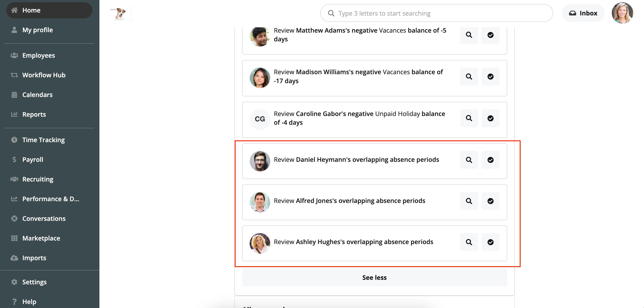Viewport: 644px width, 308px height.
Task: Mark Caroline Gabor's Unpaid Holiday review complete
Action: pyautogui.click(x=490, y=118)
